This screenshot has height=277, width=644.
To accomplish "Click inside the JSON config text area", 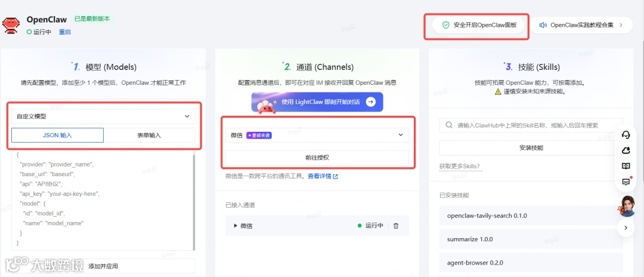I will tap(102, 199).
